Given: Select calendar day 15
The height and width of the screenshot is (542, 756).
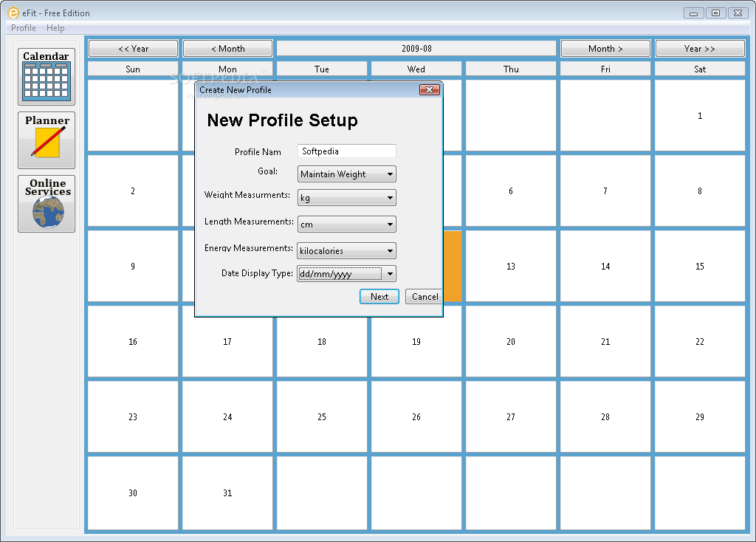Looking at the screenshot, I should pos(700,266).
